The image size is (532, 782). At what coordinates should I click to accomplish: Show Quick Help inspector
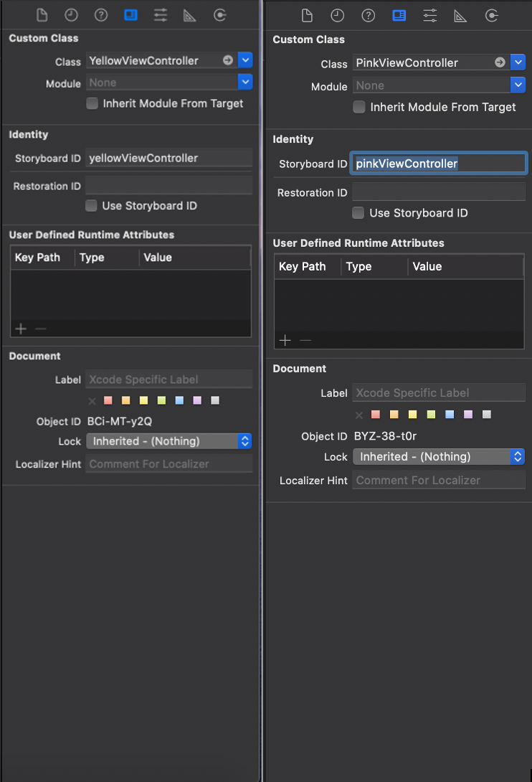(x=100, y=14)
